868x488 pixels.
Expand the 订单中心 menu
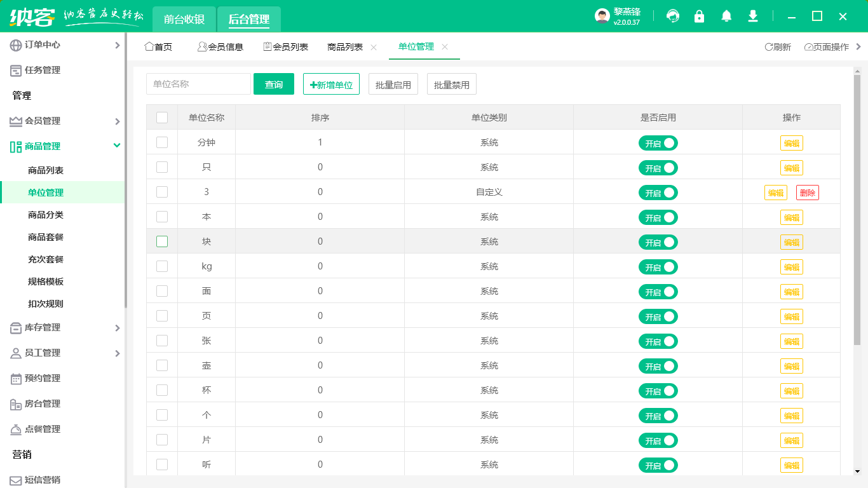point(117,45)
